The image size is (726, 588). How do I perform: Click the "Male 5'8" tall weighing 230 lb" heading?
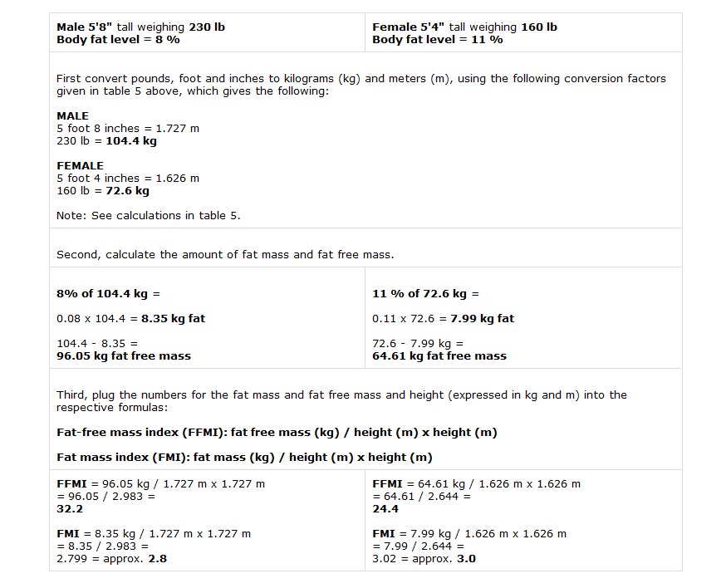(x=140, y=27)
